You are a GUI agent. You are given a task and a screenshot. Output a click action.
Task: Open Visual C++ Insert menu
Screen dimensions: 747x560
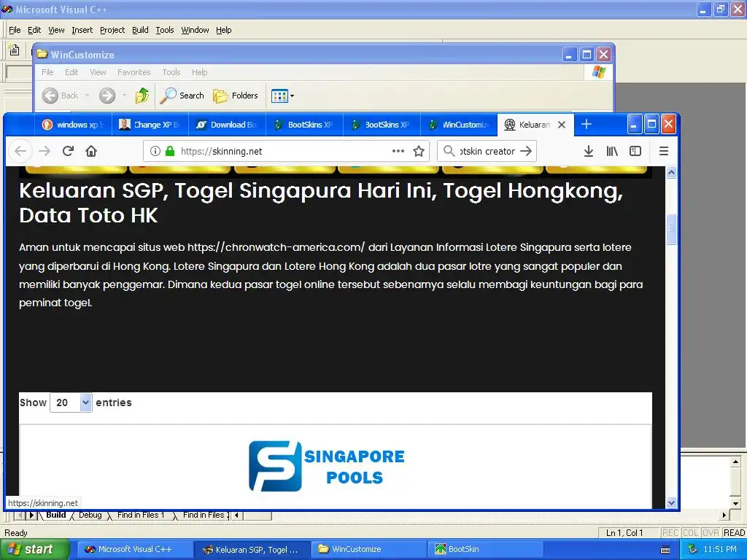82,30
